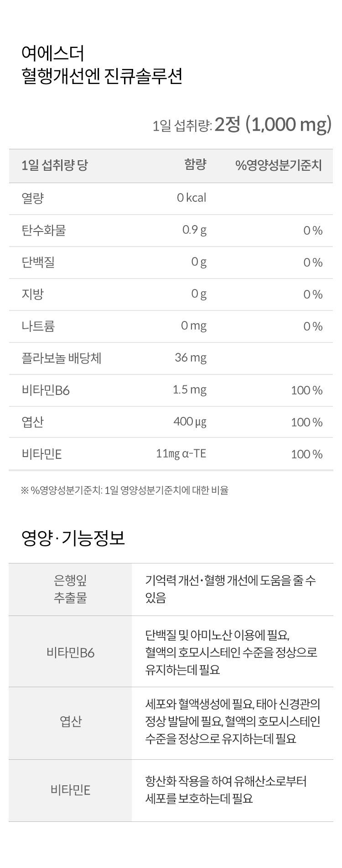Screen dimensions: 342x868
Task: Click the 비타민B6 1.5 mg value
Action: tap(189, 389)
